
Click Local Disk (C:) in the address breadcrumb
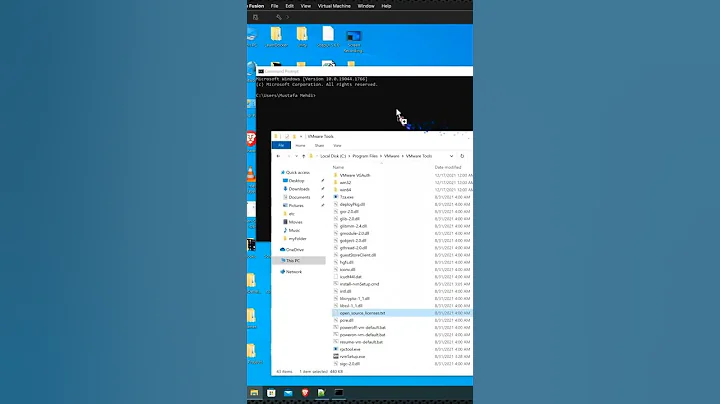tap(333, 156)
